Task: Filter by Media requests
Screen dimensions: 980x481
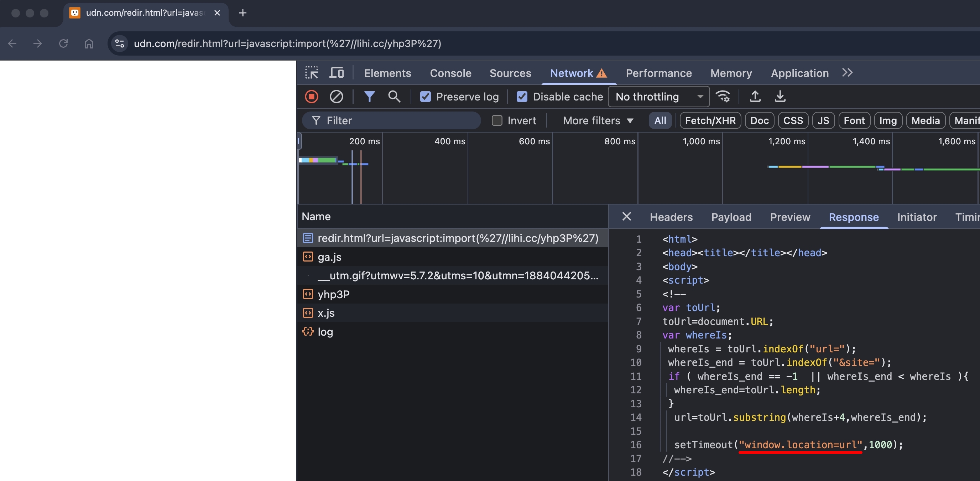Action: [926, 121]
